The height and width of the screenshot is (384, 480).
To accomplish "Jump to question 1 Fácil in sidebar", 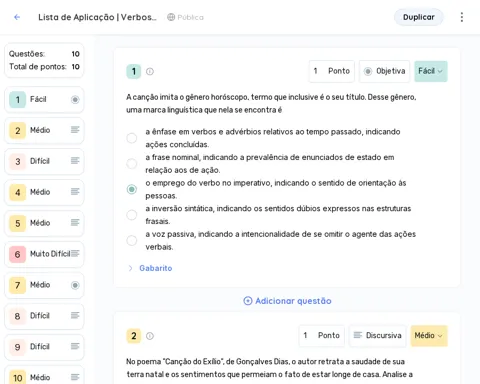I will [x=44, y=99].
